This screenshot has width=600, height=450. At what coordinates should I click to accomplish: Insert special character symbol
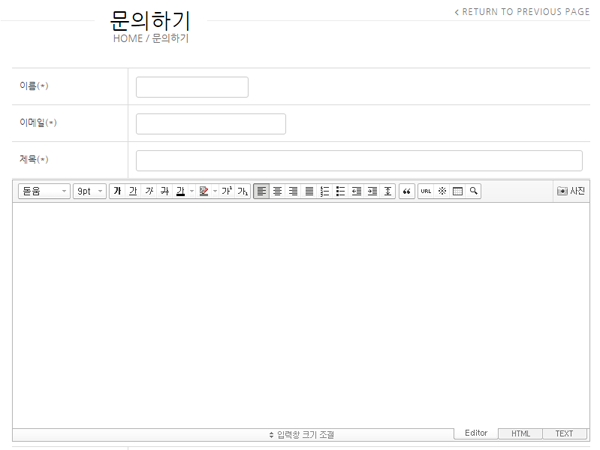pyautogui.click(x=442, y=191)
